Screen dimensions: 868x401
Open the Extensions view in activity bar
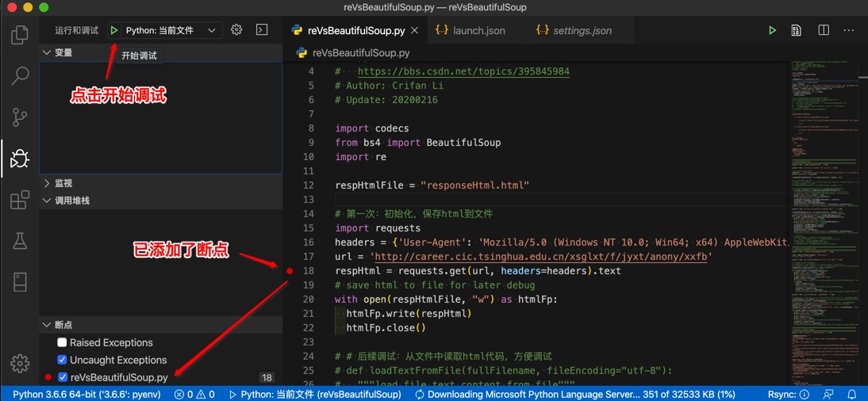20,200
